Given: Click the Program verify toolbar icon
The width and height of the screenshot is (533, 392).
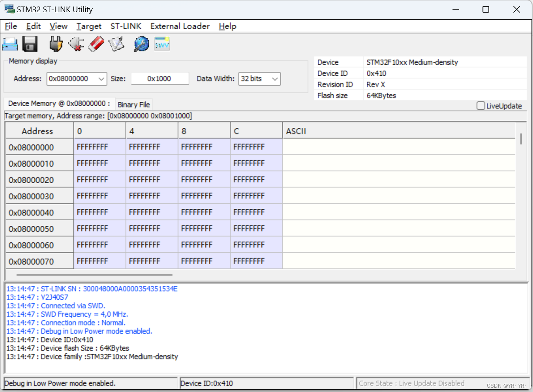Looking at the screenshot, I should [117, 44].
